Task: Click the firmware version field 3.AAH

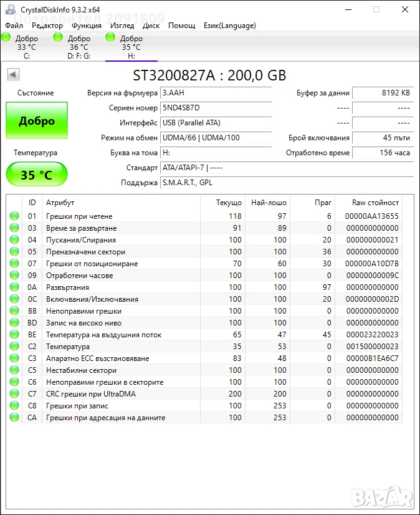Action: click(216, 93)
